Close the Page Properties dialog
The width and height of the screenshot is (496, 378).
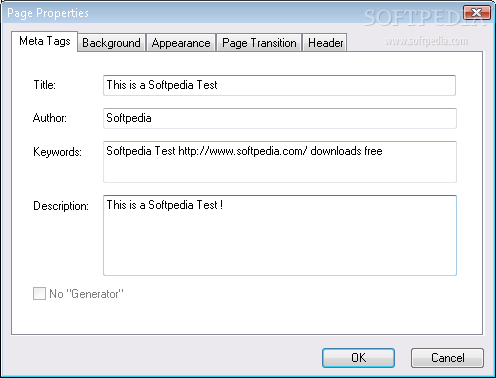pyautogui.click(x=477, y=13)
